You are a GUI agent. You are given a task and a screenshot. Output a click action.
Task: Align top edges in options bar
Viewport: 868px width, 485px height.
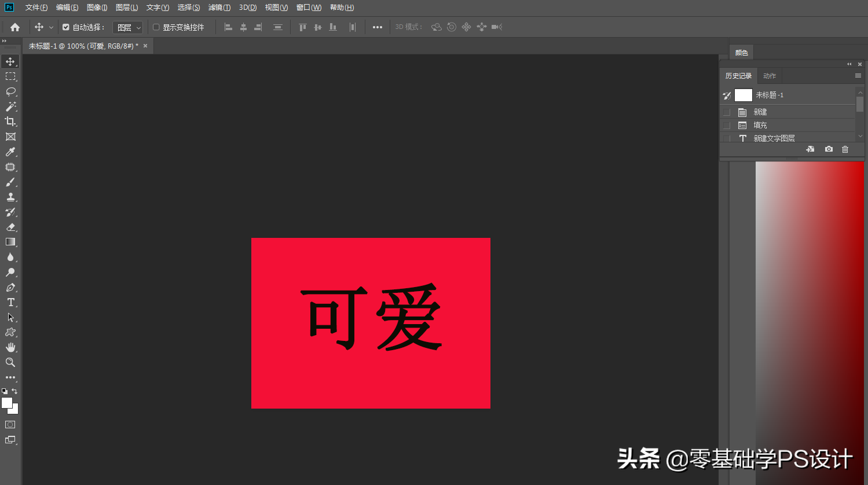tap(302, 27)
